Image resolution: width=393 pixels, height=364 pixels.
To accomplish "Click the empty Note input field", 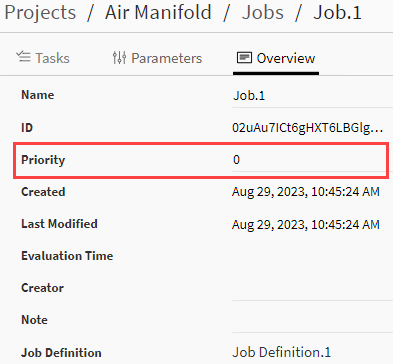I will point(313,320).
